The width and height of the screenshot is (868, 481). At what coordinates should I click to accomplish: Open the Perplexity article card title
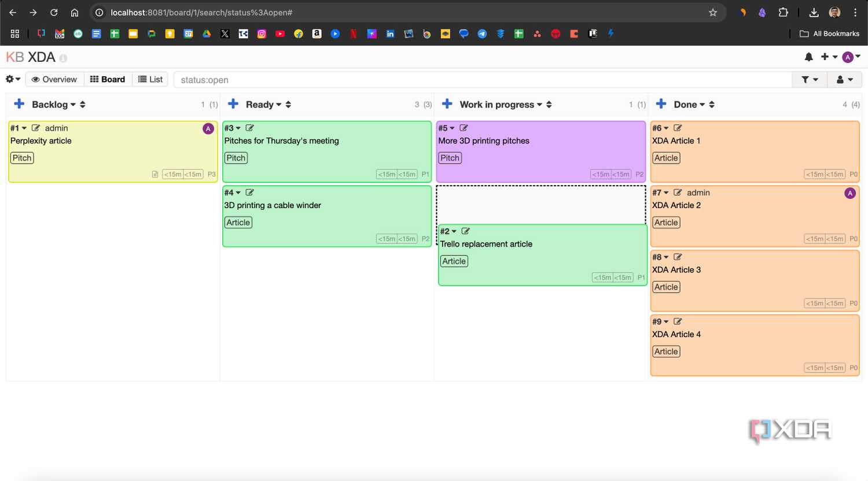tap(41, 140)
